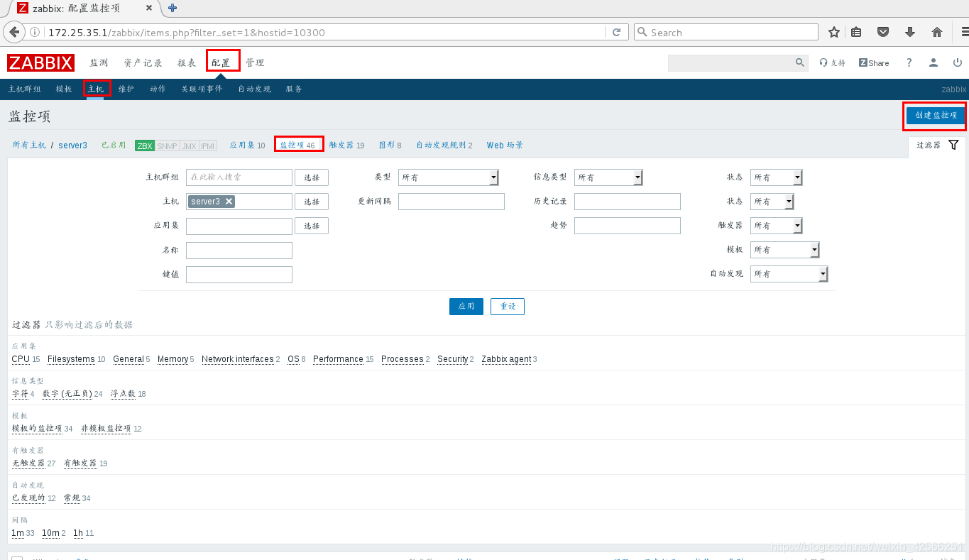Screen dimensions: 969x560
Task: Open the 类型 dropdown
Action: coord(449,177)
